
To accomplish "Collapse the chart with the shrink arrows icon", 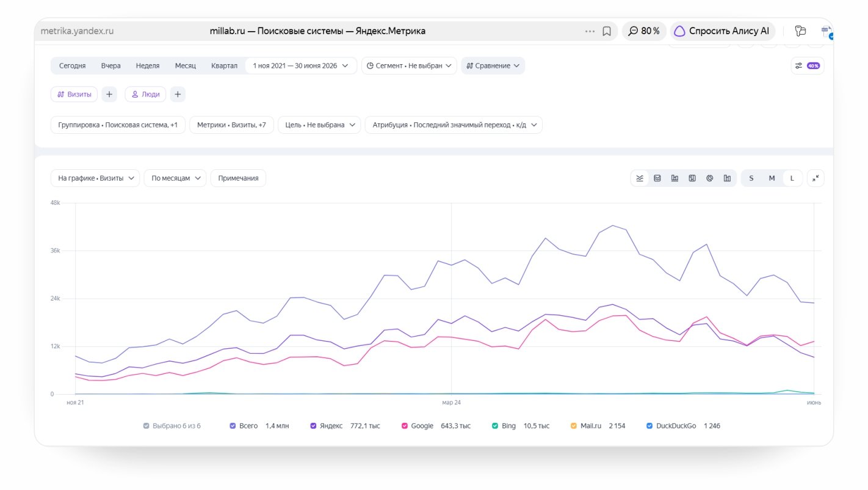I will 816,178.
